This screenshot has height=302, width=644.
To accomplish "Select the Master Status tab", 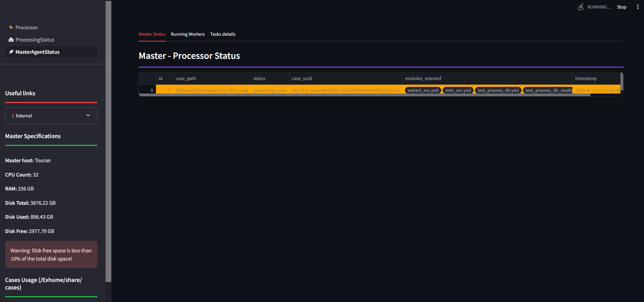I will pos(152,34).
